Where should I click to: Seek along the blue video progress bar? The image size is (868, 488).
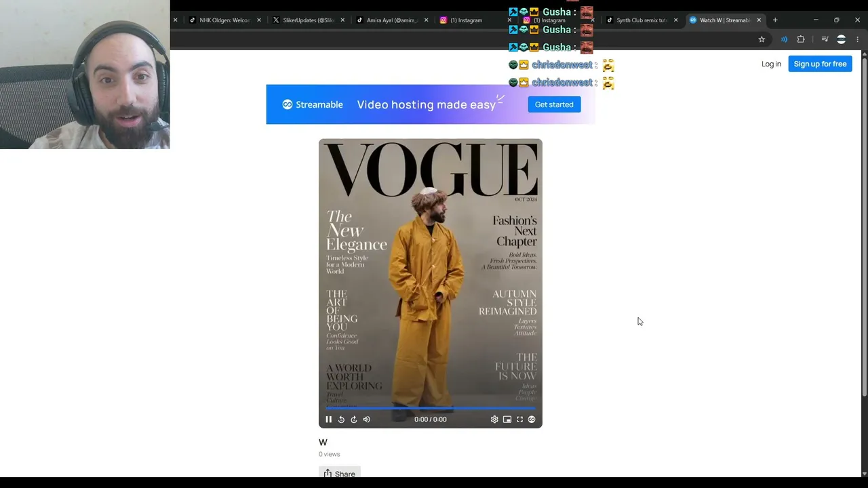(x=431, y=408)
